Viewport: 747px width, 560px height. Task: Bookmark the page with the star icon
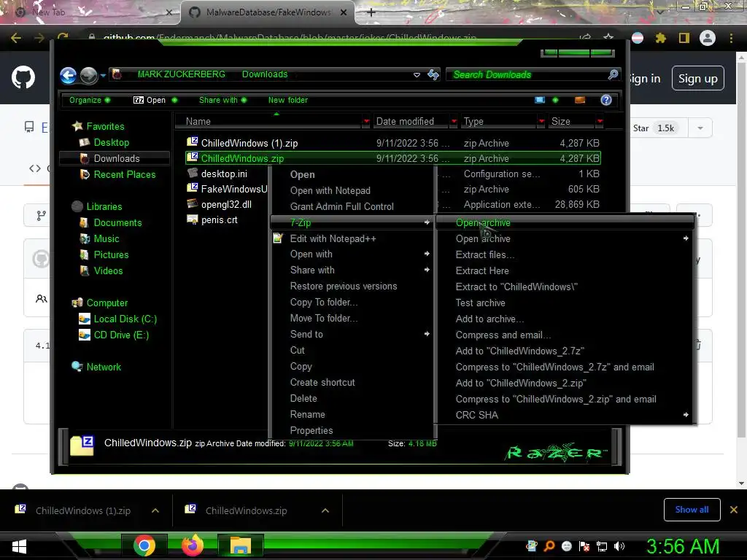[608, 38]
